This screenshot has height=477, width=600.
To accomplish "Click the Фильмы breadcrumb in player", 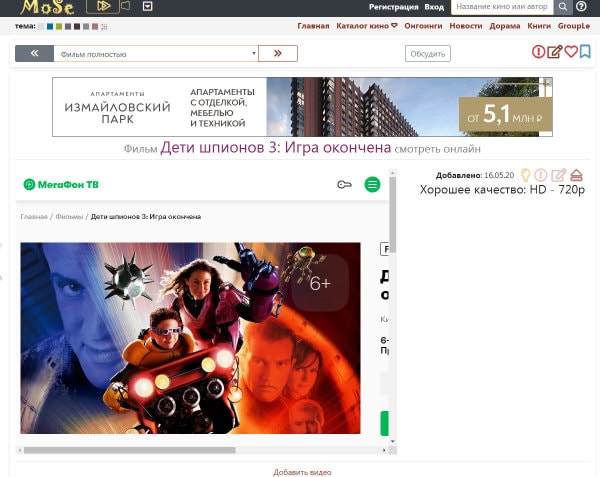I will pyautogui.click(x=69, y=217).
